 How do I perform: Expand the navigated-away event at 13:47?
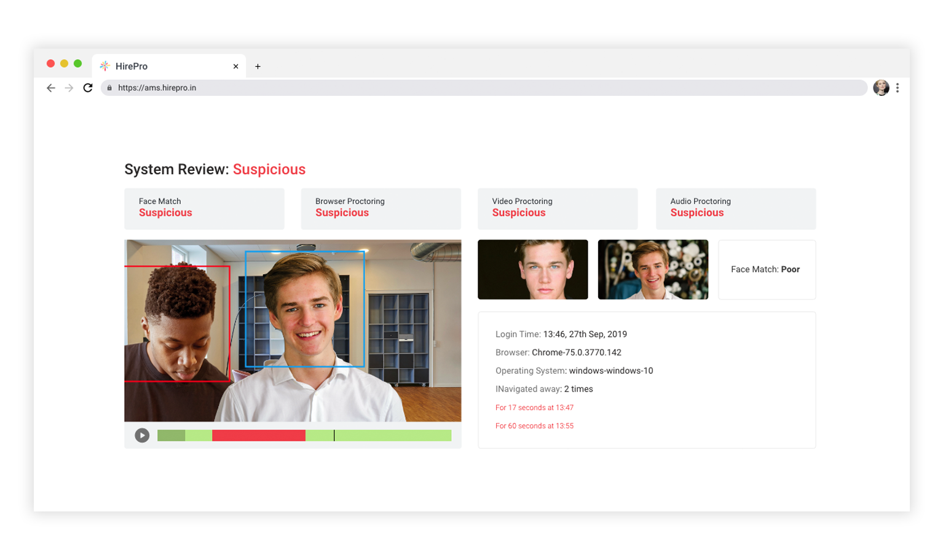(534, 407)
